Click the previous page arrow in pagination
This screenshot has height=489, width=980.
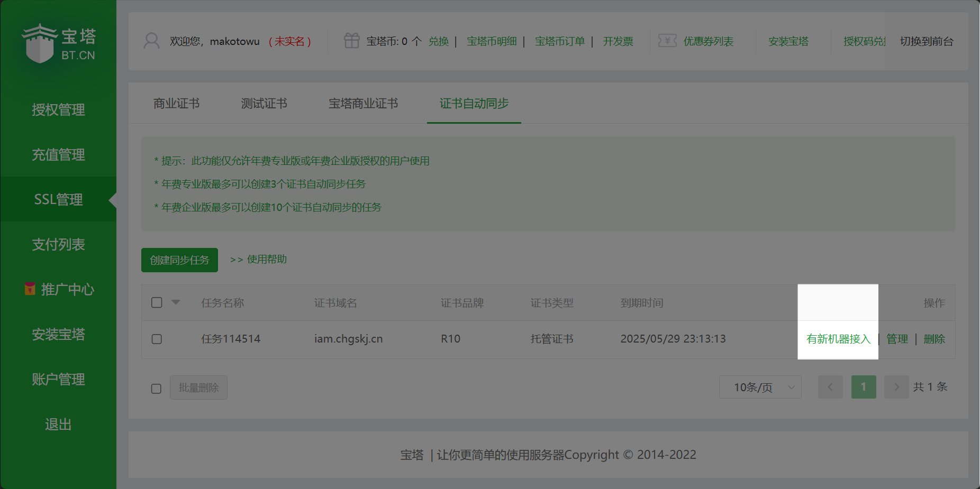(x=830, y=387)
